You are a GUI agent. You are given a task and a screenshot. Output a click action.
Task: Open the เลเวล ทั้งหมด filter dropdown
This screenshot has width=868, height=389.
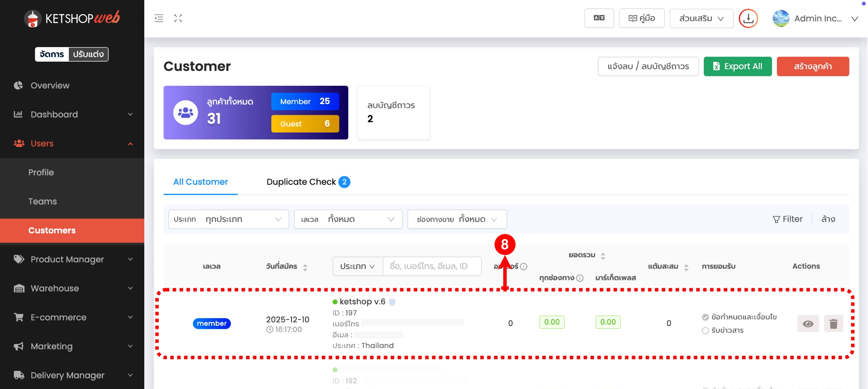pyautogui.click(x=348, y=219)
